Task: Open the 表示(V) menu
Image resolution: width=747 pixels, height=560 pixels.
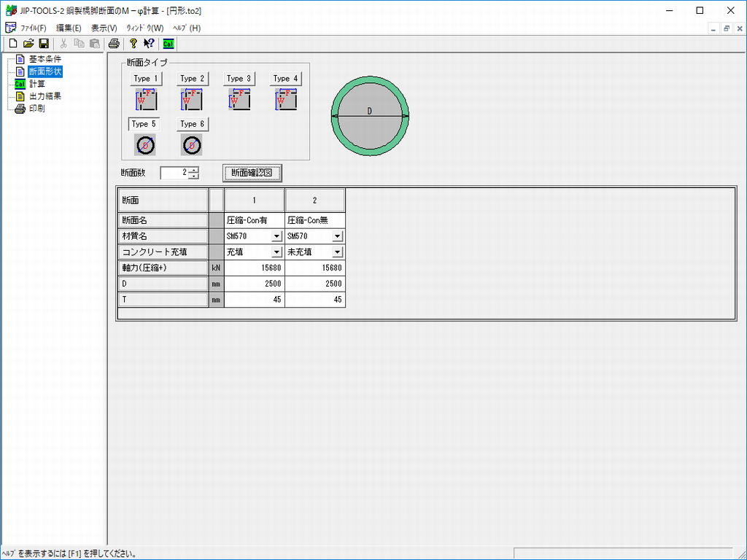Action: pos(104,28)
